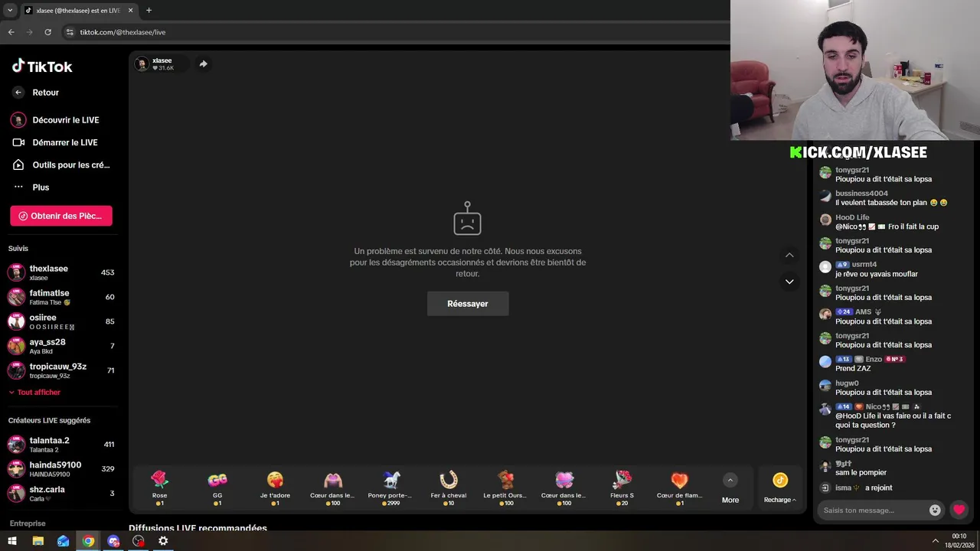Screen dimensions: 980x551
Task: Send the Poney gift
Action: pyautogui.click(x=390, y=487)
